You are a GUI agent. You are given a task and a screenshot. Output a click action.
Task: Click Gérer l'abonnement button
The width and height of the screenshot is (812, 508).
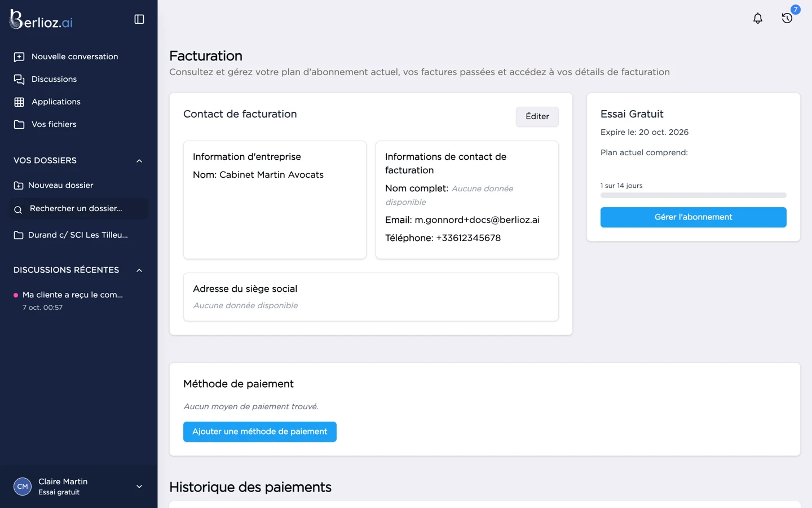coord(693,217)
